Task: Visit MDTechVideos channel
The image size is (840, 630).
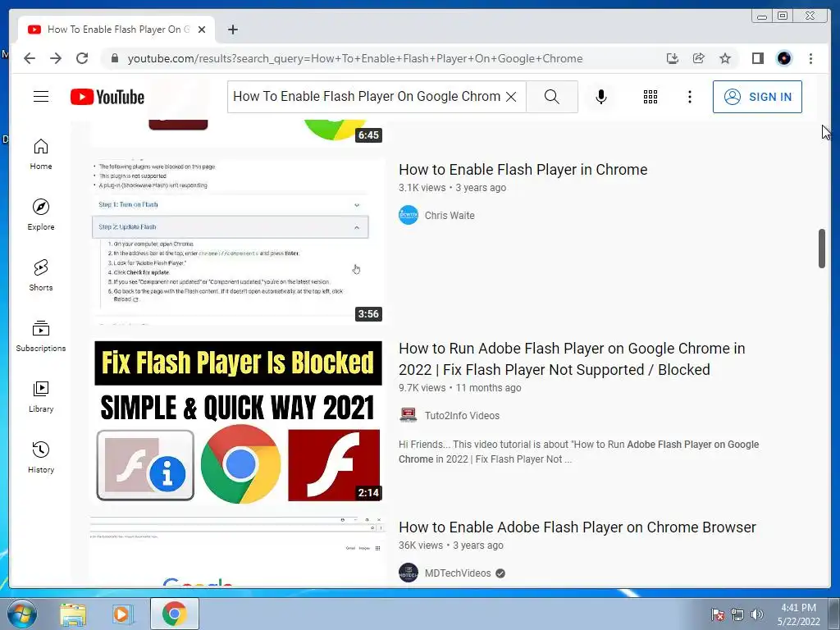Action: click(458, 573)
